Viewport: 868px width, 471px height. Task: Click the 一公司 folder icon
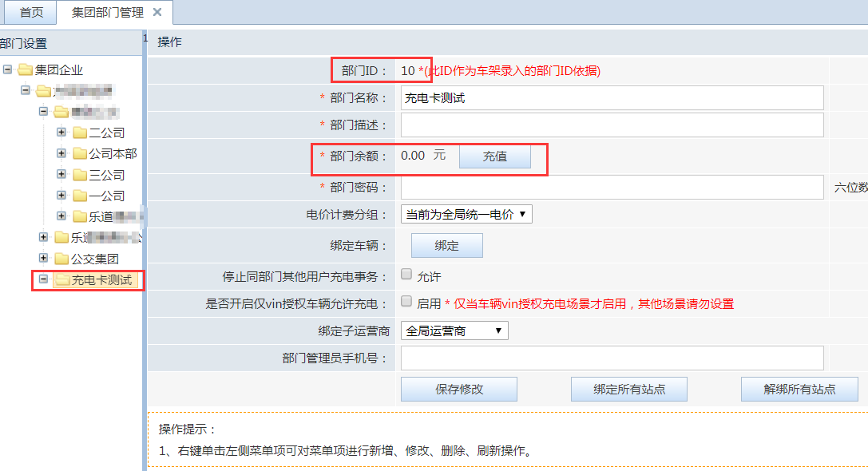[81, 196]
